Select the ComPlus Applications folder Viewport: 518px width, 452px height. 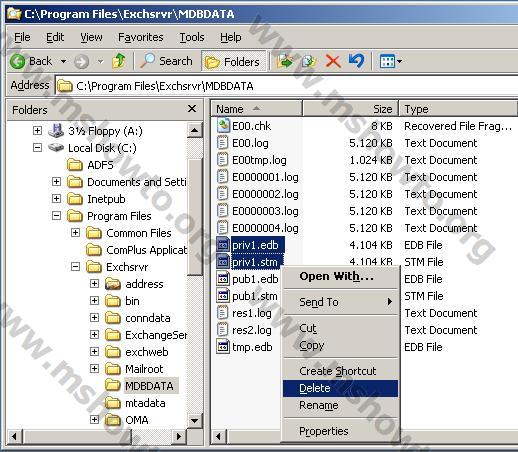(x=136, y=250)
